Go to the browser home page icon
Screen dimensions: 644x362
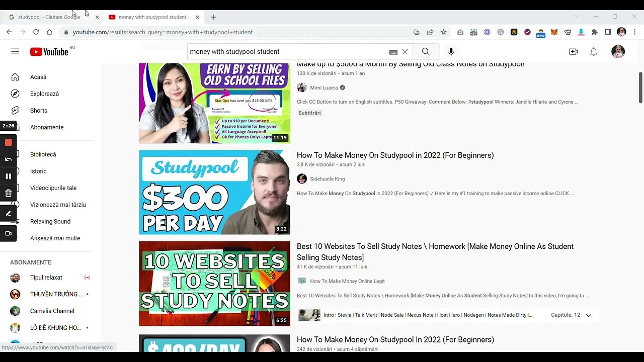(49, 32)
